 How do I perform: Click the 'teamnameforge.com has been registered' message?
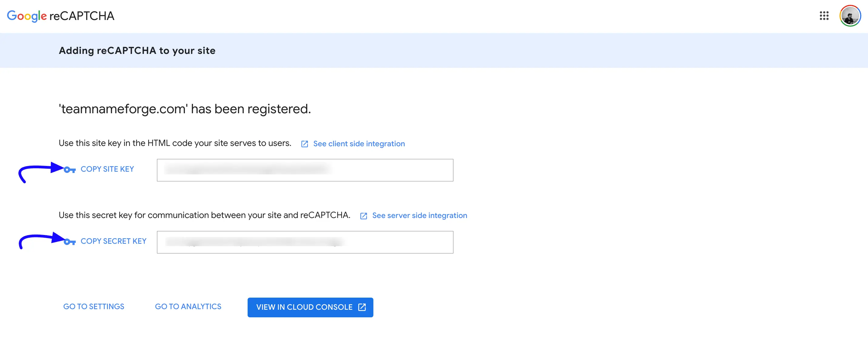pos(185,109)
